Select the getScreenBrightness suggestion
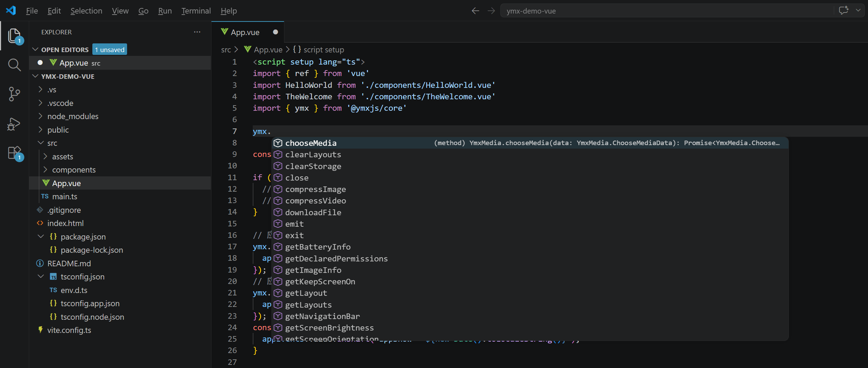Image resolution: width=868 pixels, height=368 pixels. point(530,328)
